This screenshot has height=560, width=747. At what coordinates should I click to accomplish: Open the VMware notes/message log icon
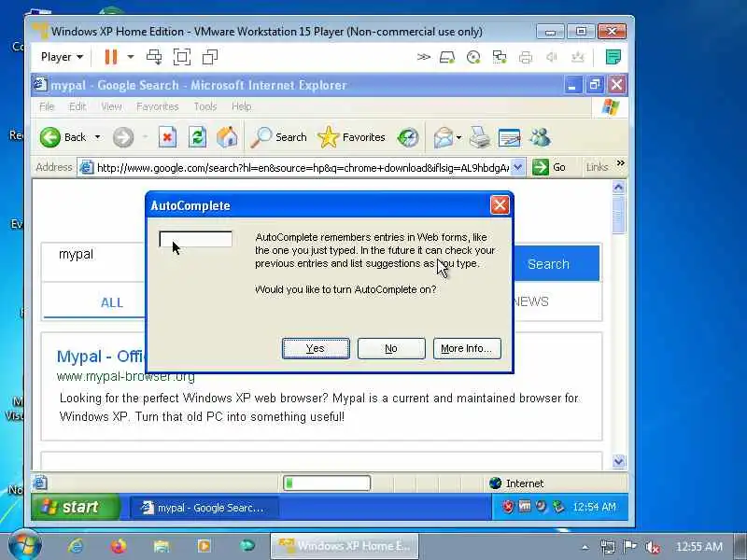point(613,57)
